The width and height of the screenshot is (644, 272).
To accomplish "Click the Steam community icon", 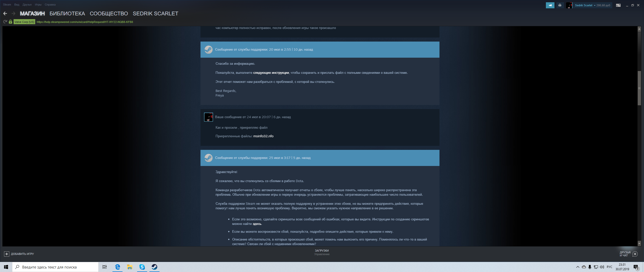I will (x=108, y=14).
